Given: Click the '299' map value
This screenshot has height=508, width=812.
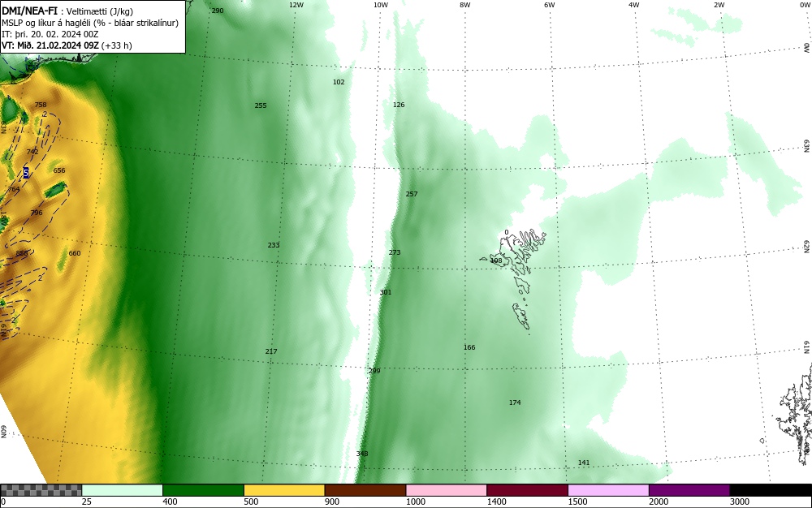Looking at the screenshot, I should click(x=374, y=371).
